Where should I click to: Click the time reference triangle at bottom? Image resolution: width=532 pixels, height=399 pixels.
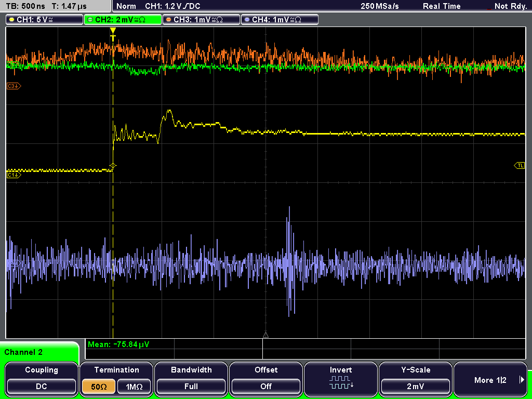(x=265, y=335)
